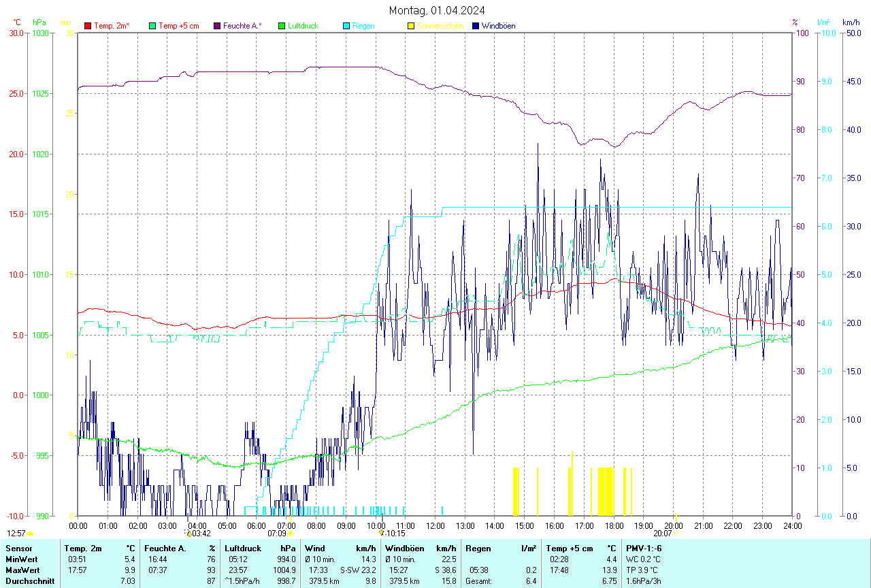Click the maximum pressure value 1004.9
Viewport: 871px width, 588px height.
[284, 570]
